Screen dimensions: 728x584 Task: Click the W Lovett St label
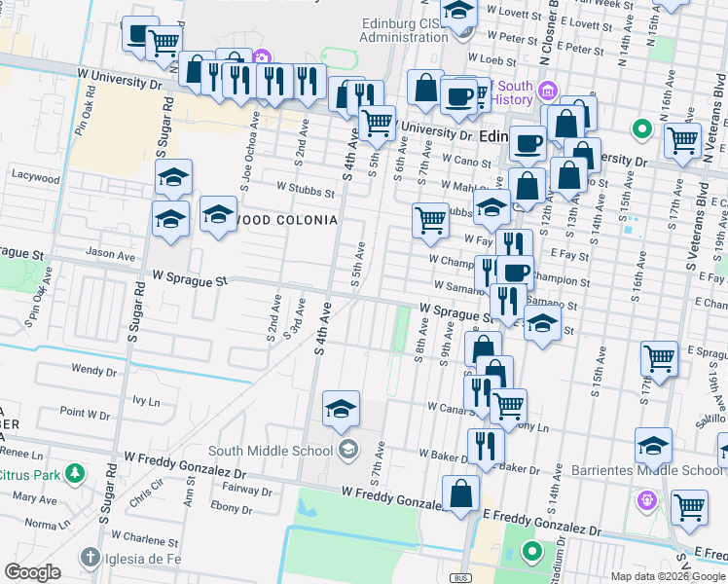(x=514, y=13)
